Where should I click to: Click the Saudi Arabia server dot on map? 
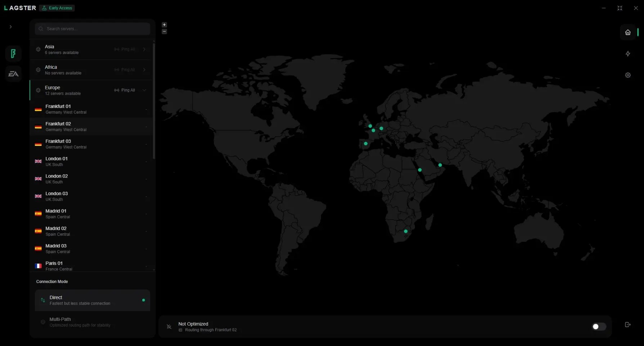click(x=420, y=170)
